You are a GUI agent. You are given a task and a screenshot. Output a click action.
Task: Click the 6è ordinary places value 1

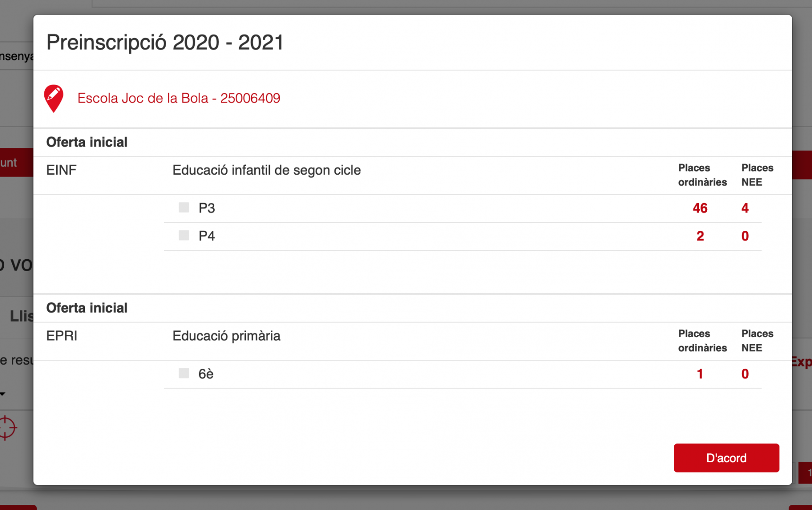[x=700, y=374]
